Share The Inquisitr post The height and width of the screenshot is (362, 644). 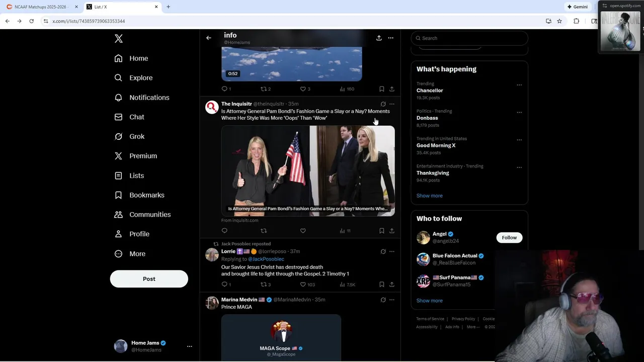(x=392, y=231)
